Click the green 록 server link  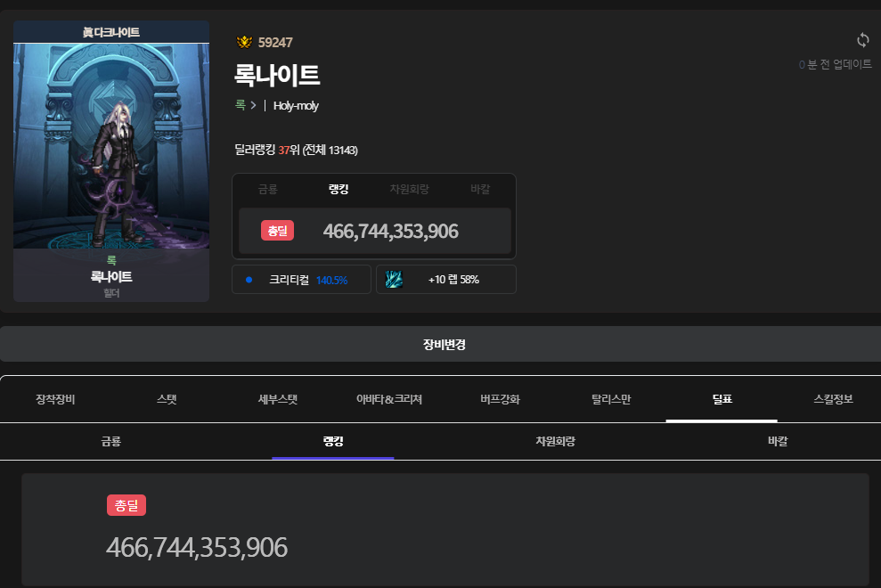[x=240, y=105]
